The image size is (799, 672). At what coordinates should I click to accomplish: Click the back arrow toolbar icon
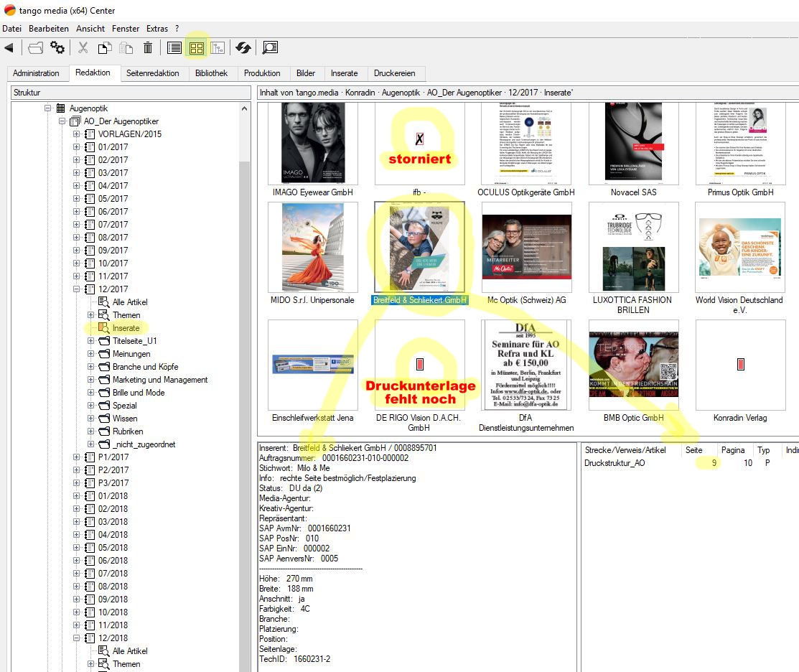point(9,48)
